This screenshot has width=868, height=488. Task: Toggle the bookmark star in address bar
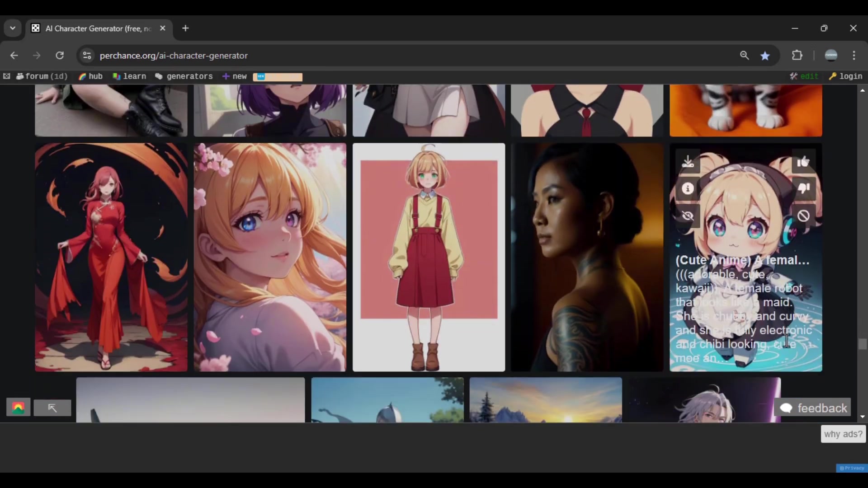click(x=765, y=56)
